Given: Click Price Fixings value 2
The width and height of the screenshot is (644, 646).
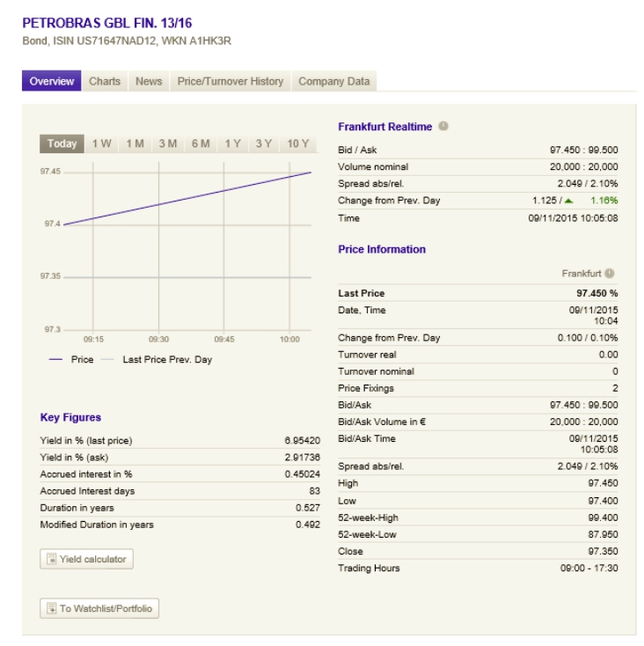Looking at the screenshot, I should [x=615, y=388].
